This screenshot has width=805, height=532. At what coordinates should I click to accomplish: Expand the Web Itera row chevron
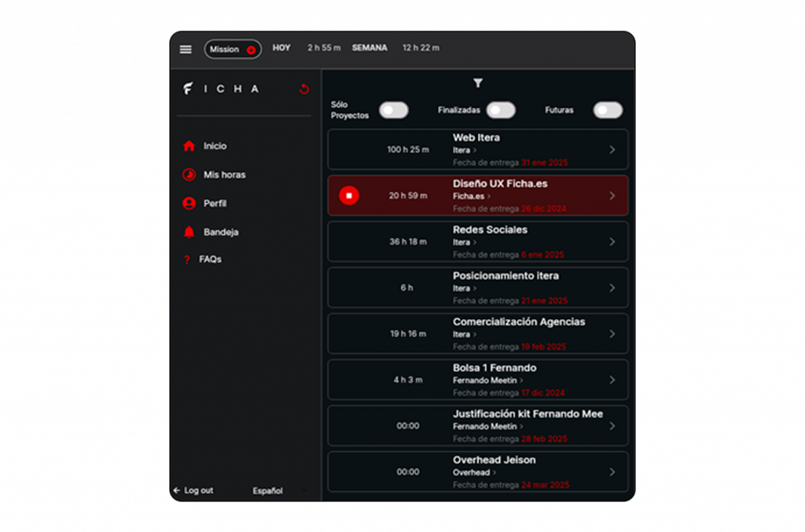(x=612, y=150)
